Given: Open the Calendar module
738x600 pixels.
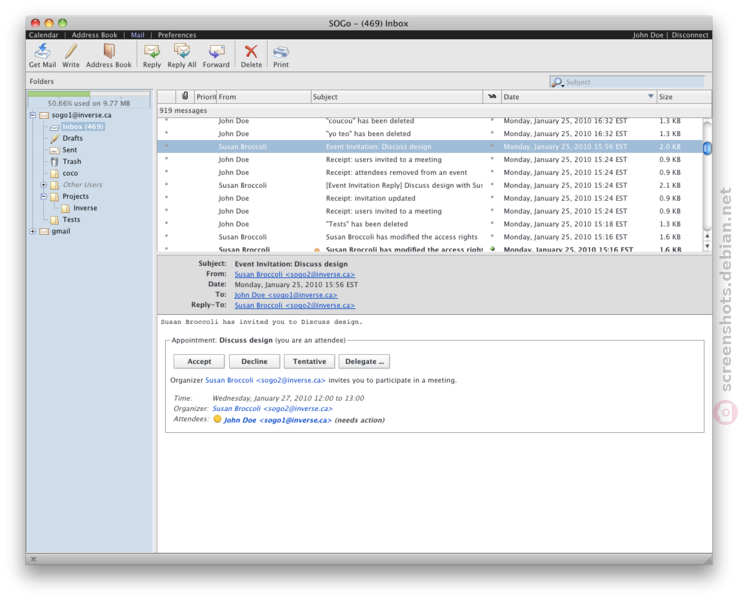Looking at the screenshot, I should (43, 35).
